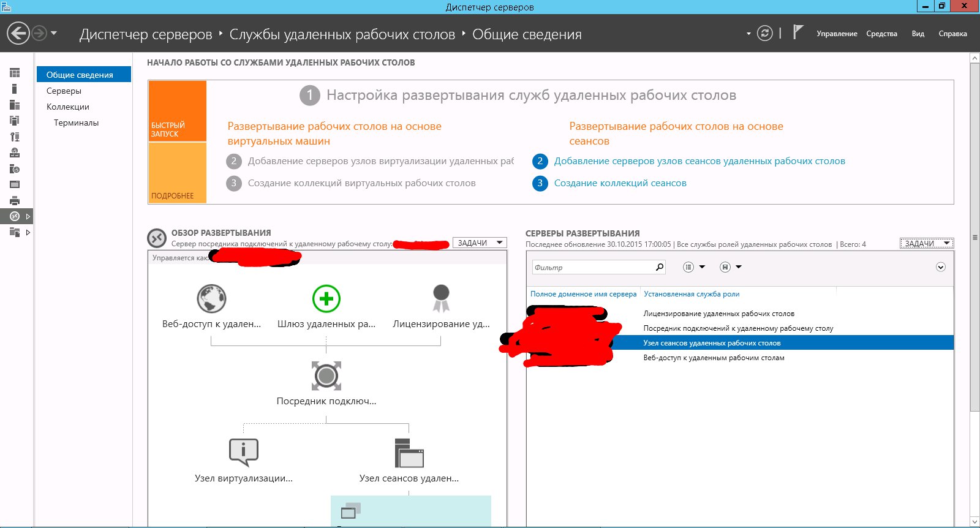
Task: Click Добавление серверов узлов виртуализации step
Action: [380, 161]
